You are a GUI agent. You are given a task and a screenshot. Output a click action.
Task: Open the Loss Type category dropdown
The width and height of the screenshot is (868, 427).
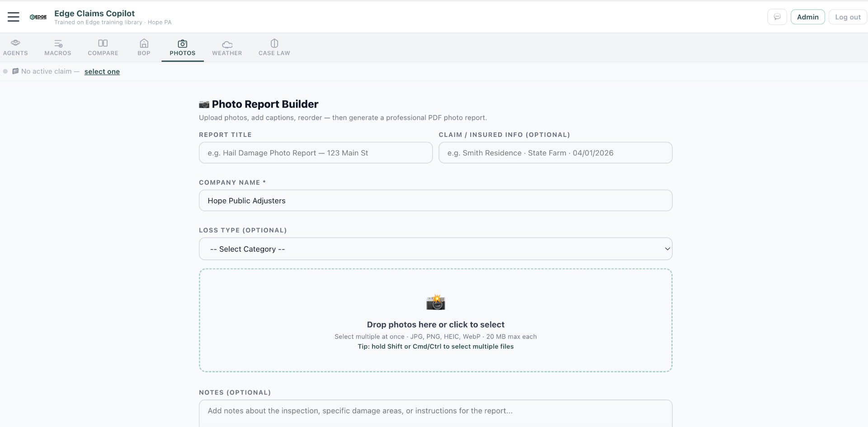coord(435,249)
